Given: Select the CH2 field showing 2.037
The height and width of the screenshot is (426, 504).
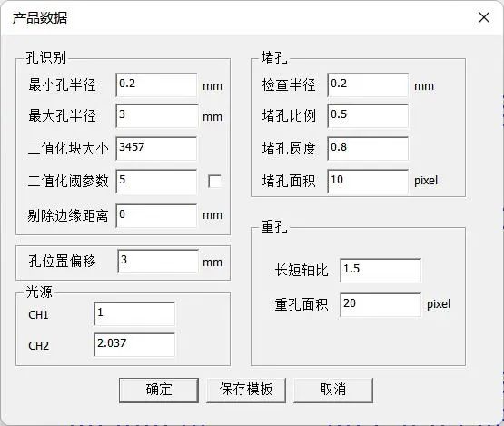Looking at the screenshot, I should [134, 344].
